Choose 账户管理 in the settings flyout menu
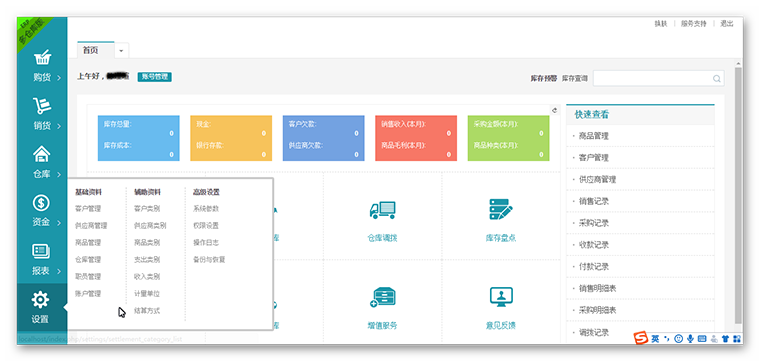This screenshot has height=361, width=760. (88, 294)
